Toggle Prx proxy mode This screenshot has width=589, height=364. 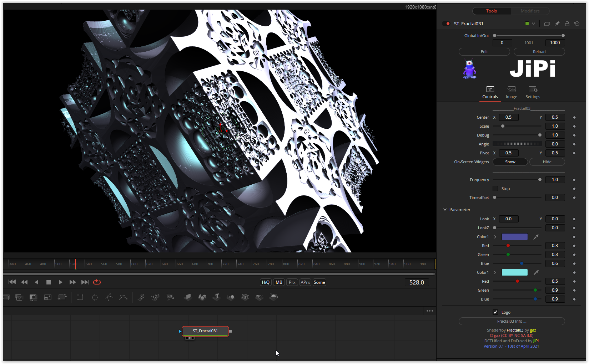tap(292, 282)
